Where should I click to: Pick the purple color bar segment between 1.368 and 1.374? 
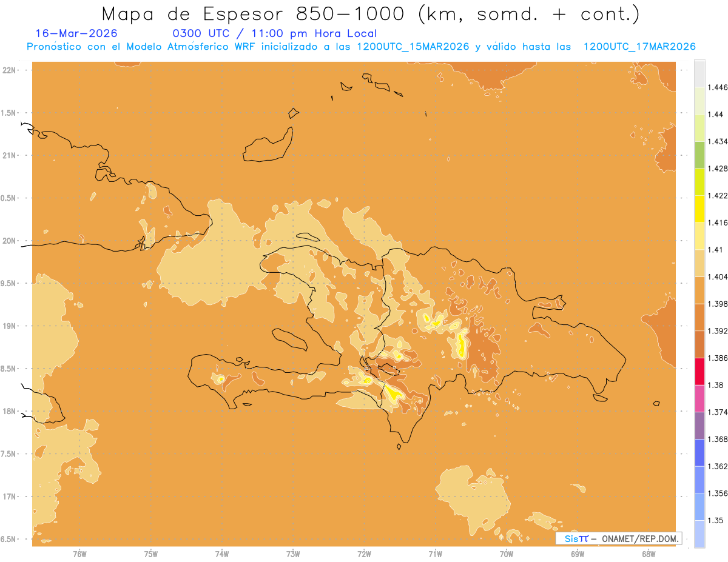pyautogui.click(x=699, y=426)
